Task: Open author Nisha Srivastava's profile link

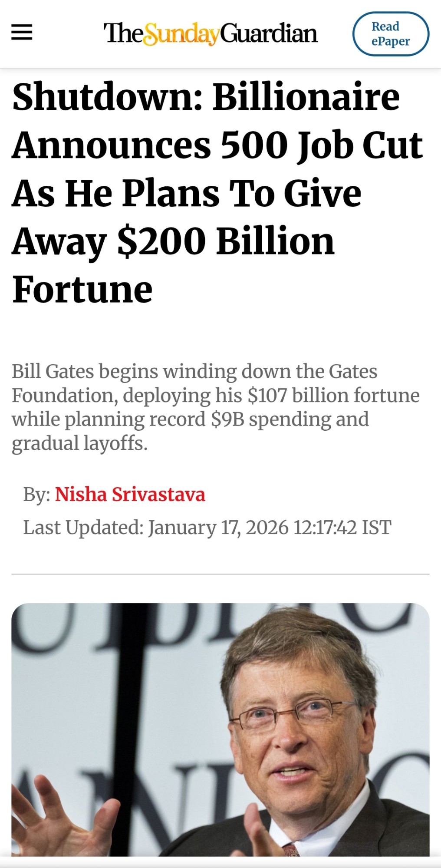Action: pyautogui.click(x=130, y=494)
